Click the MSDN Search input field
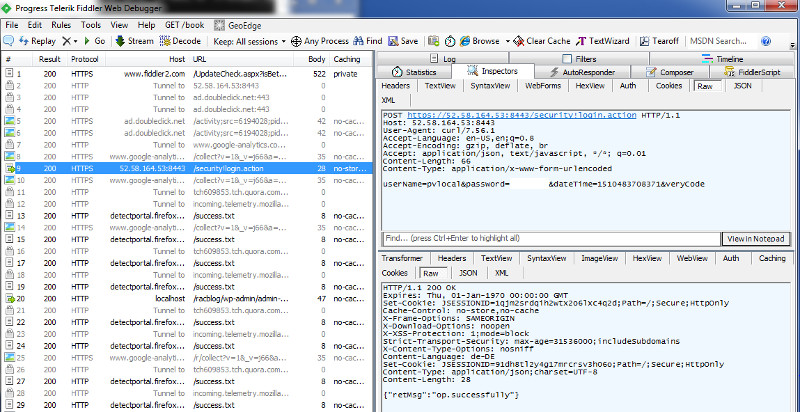800x412 pixels. click(x=718, y=41)
